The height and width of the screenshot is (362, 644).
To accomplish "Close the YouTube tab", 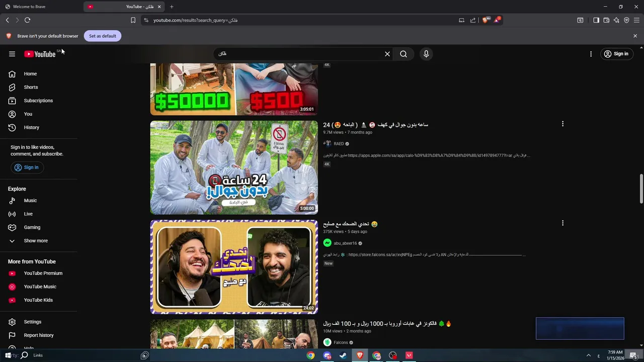I will coord(159,7).
